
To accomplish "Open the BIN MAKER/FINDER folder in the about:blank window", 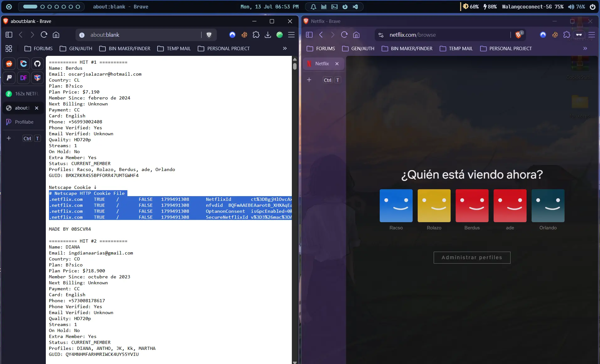I will 125,48.
